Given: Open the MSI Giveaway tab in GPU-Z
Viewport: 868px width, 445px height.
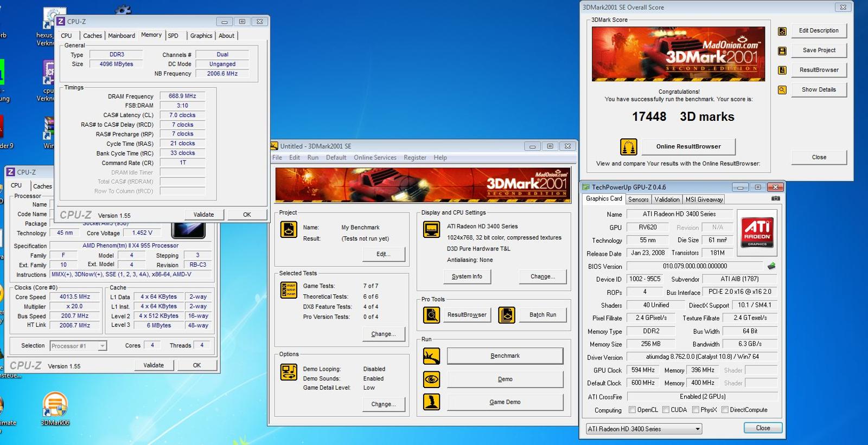Looking at the screenshot, I should click(x=704, y=199).
